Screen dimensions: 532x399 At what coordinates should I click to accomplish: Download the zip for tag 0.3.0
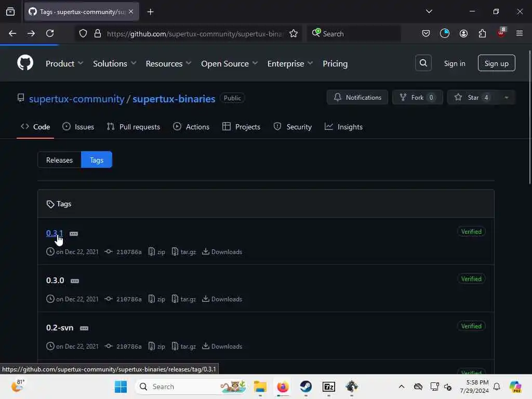click(157, 299)
